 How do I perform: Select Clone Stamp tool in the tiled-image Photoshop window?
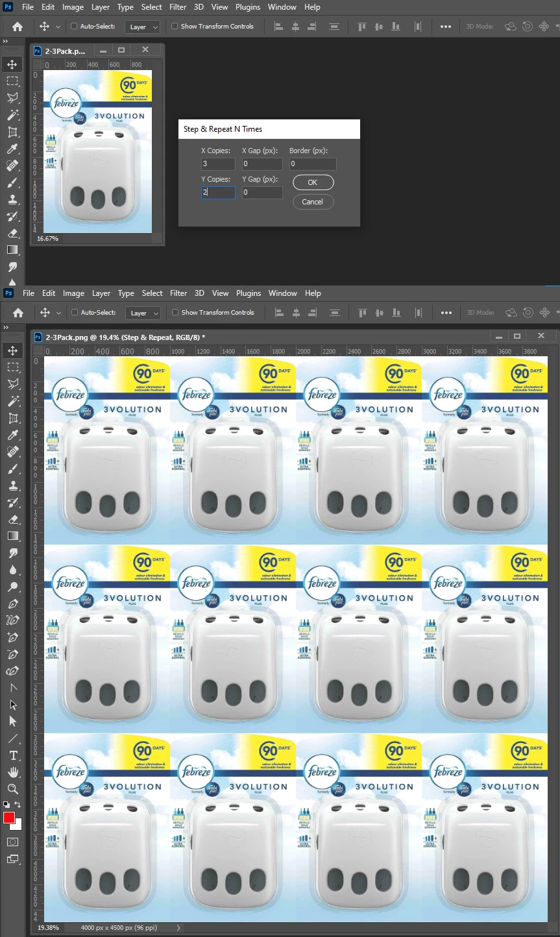[12, 485]
